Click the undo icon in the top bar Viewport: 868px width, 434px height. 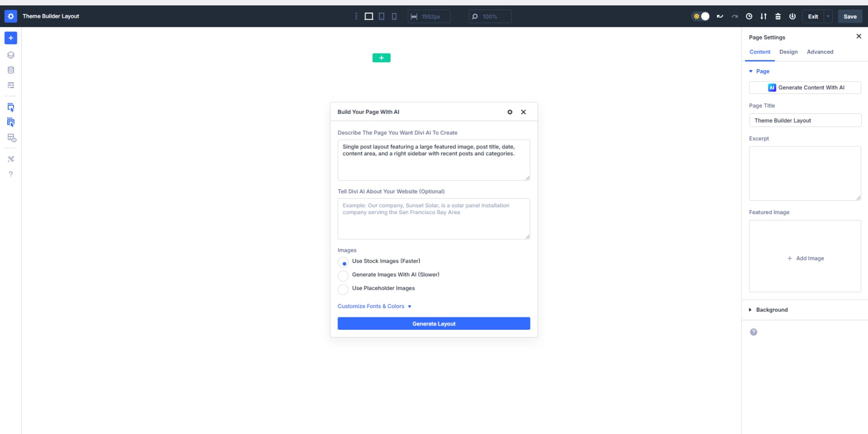720,16
